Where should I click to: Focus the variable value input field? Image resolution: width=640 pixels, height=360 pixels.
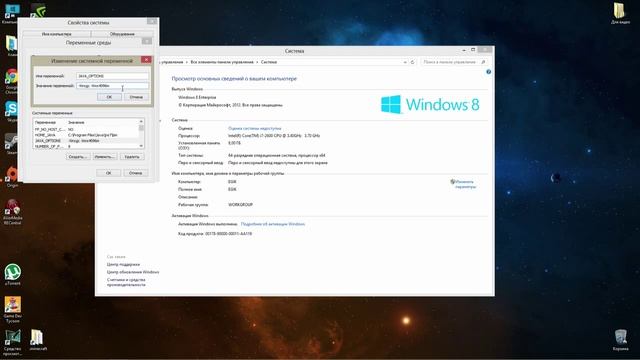(112, 86)
